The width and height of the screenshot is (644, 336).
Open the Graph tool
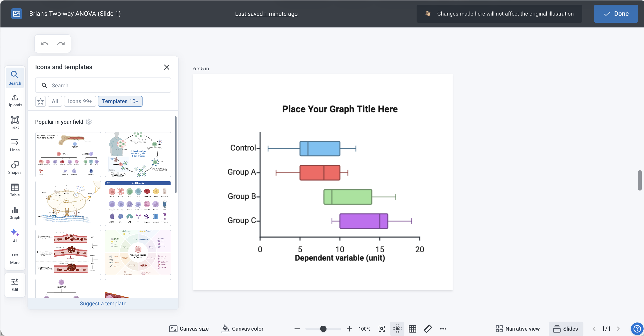[15, 213]
